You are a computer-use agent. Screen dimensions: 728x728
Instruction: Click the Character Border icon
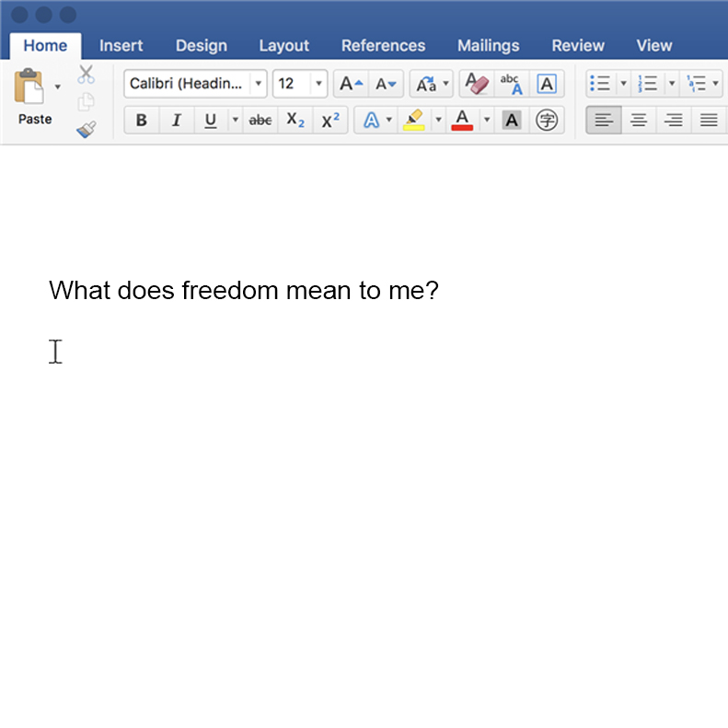pos(547,84)
